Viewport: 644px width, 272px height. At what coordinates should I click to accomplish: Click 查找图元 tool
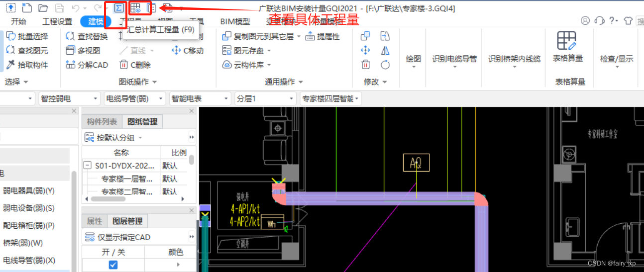click(27, 50)
